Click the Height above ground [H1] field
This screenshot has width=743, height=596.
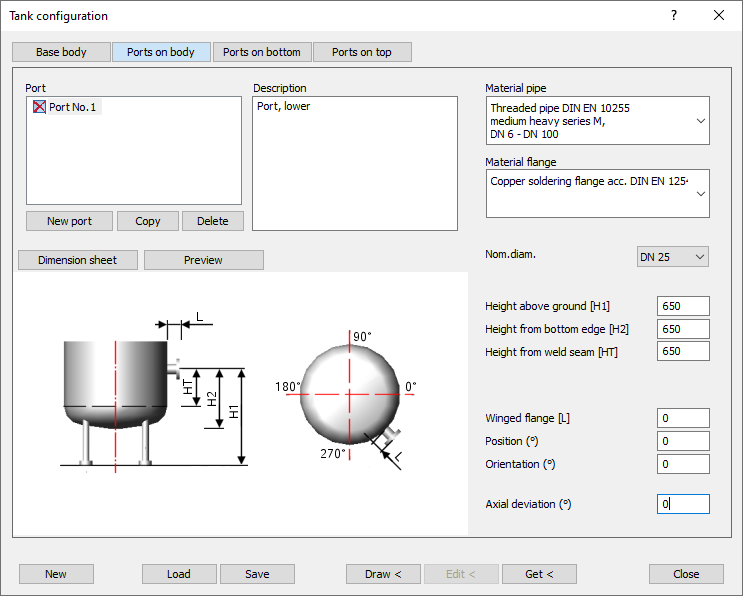click(683, 306)
